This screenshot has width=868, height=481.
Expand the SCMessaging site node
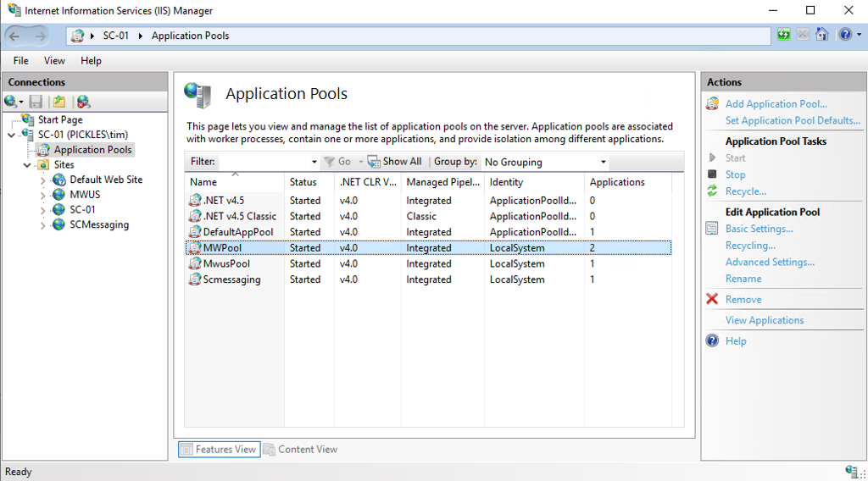(42, 225)
